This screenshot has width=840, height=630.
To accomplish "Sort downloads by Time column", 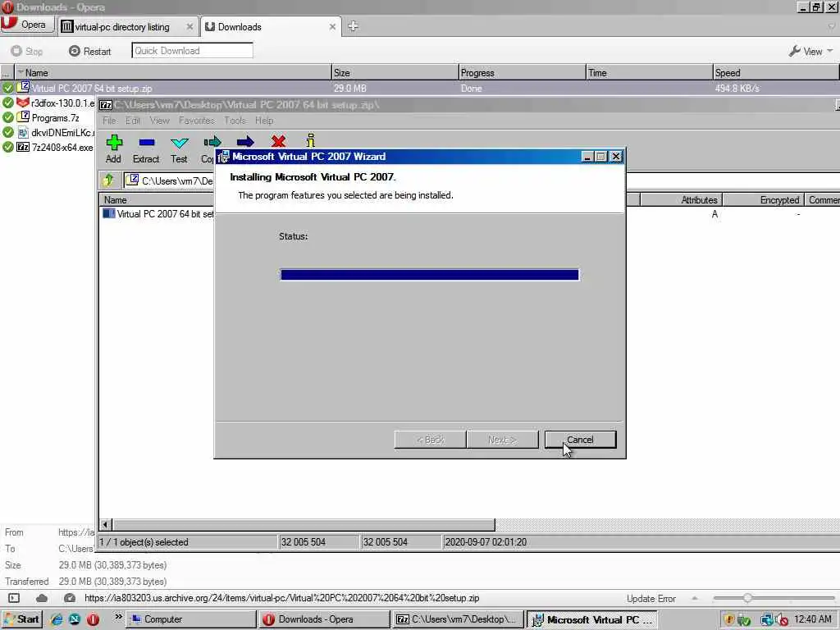I will [649, 72].
